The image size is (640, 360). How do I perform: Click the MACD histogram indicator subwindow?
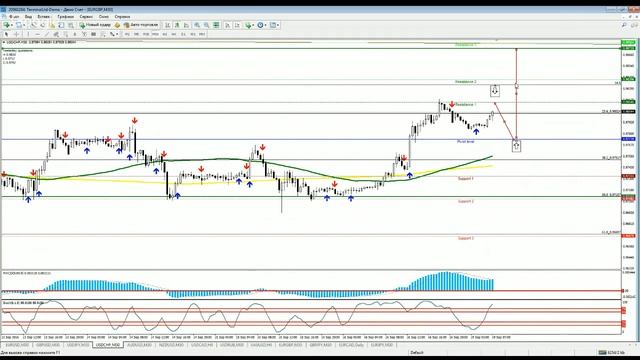pos(310,284)
